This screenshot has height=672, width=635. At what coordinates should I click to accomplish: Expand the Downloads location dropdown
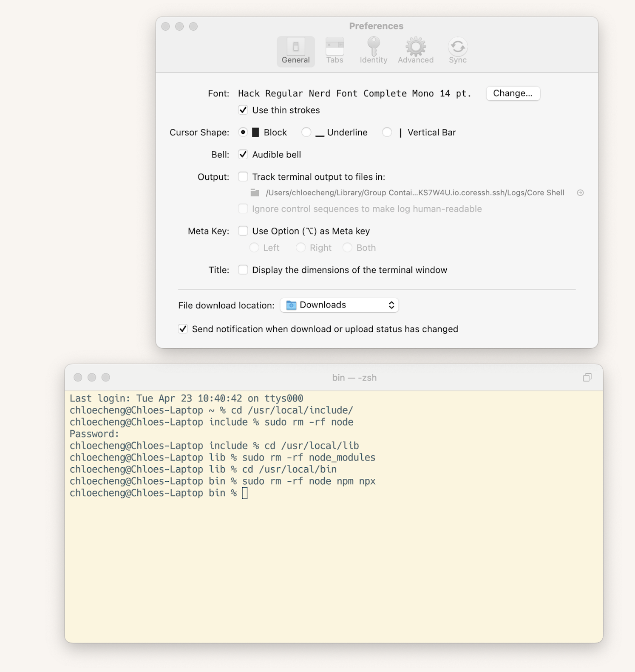tap(339, 305)
